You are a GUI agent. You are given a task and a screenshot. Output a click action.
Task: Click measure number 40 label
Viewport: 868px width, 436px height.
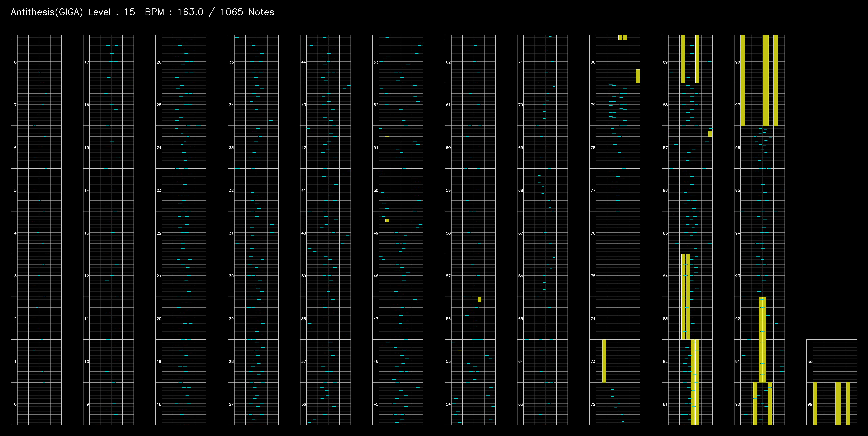click(304, 233)
